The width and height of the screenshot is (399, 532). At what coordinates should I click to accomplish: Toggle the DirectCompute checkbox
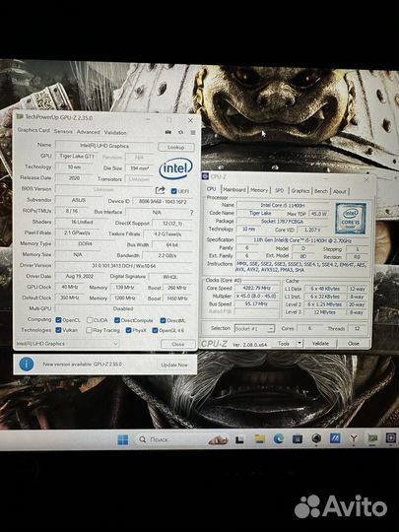117,320
